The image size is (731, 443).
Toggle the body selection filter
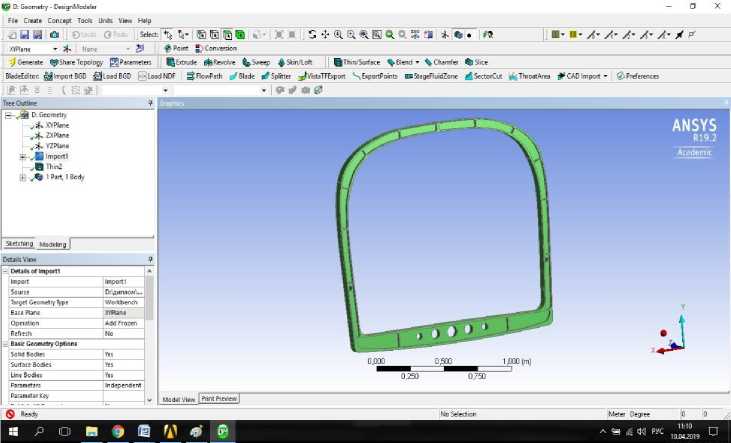click(240, 35)
